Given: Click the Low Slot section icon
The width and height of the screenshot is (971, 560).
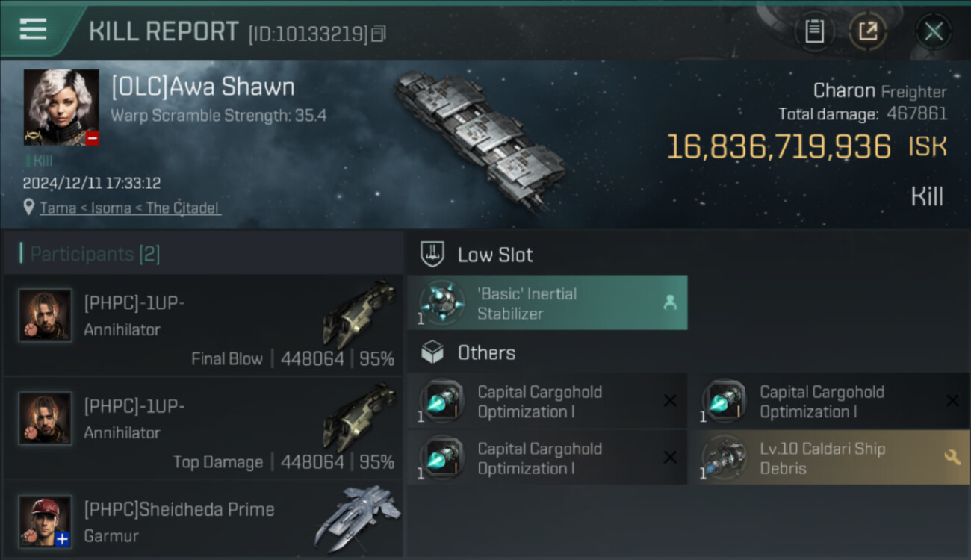Looking at the screenshot, I should click(x=433, y=255).
